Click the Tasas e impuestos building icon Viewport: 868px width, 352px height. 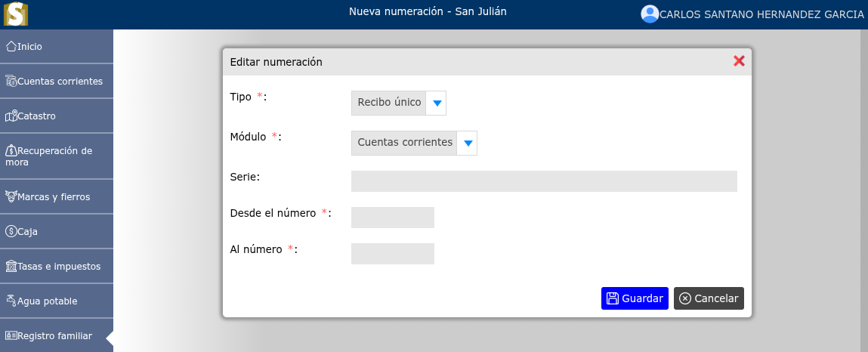point(11,266)
